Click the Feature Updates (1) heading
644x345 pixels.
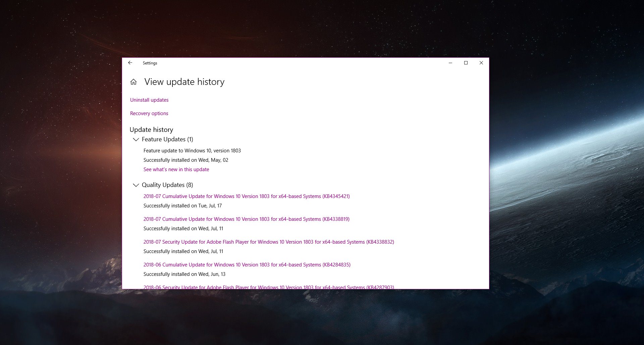[167, 139]
